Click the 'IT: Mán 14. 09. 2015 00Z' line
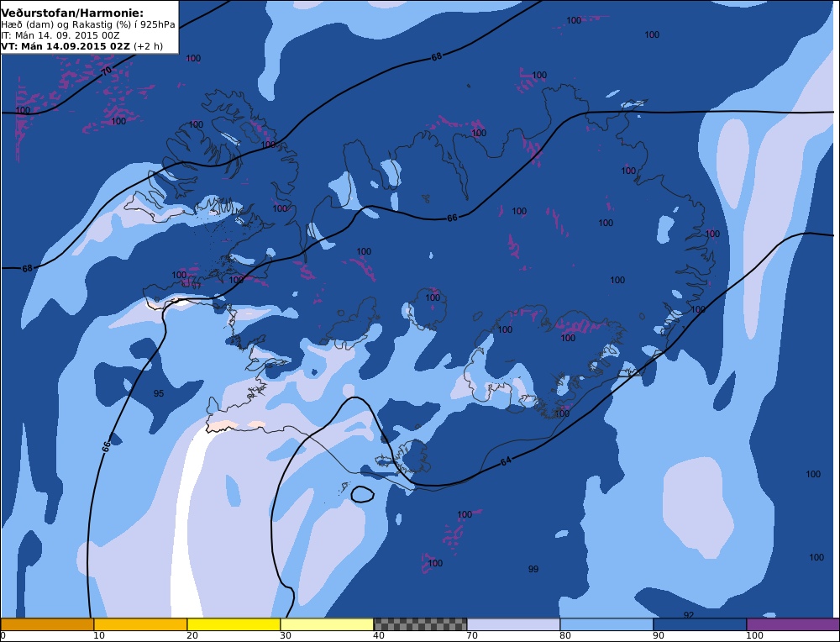840x642 pixels. point(60,35)
